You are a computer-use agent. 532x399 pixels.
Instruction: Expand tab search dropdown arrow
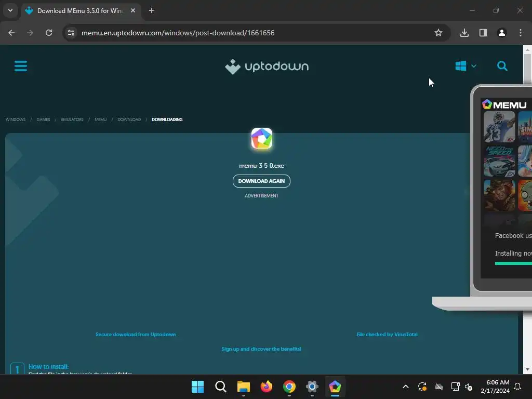[10, 10]
